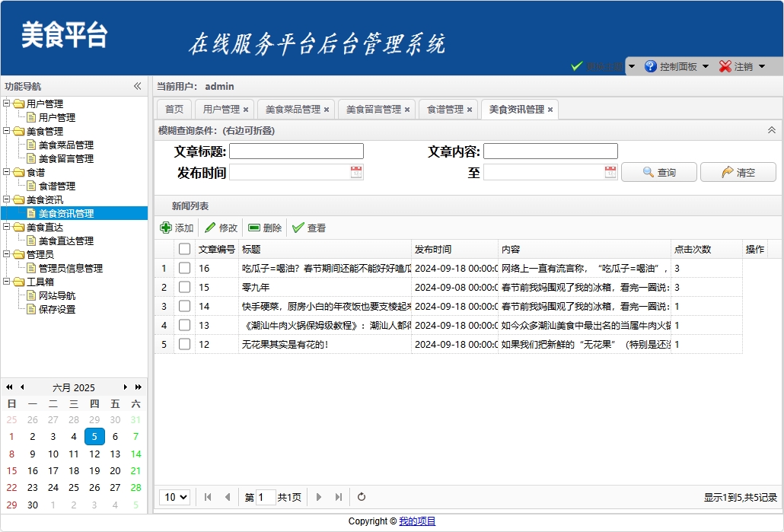Click the pencil Edit (修改) icon
The image size is (784, 532).
(210, 228)
